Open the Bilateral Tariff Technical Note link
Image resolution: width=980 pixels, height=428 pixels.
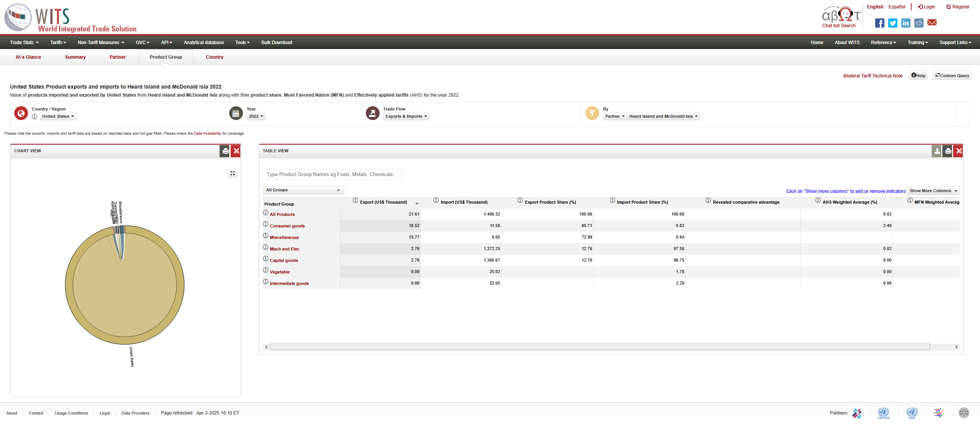pos(873,76)
